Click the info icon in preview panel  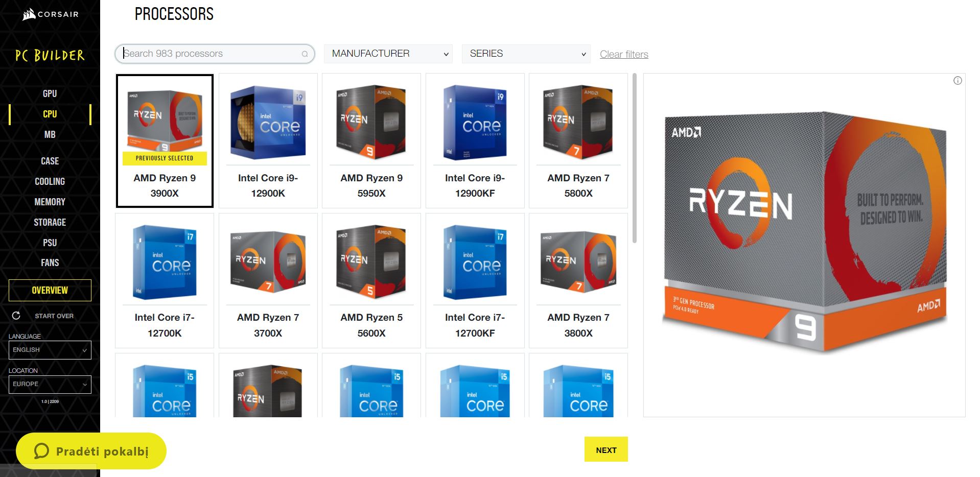pyautogui.click(x=958, y=81)
